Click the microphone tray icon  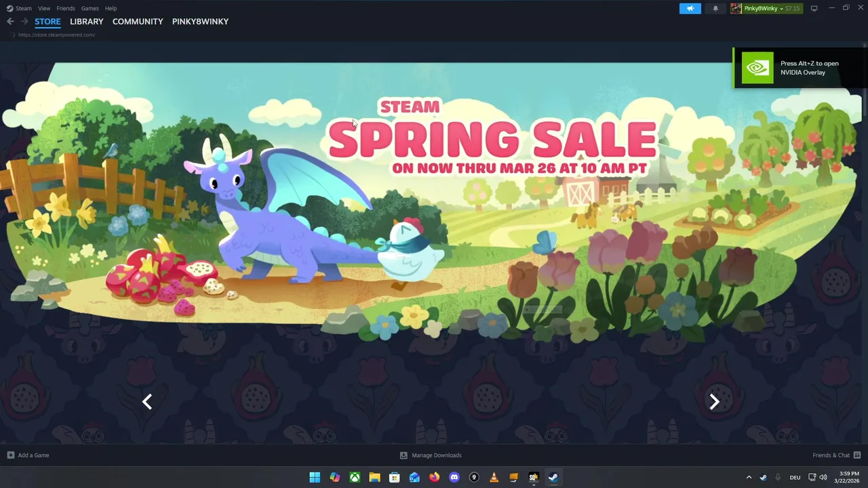(x=778, y=477)
